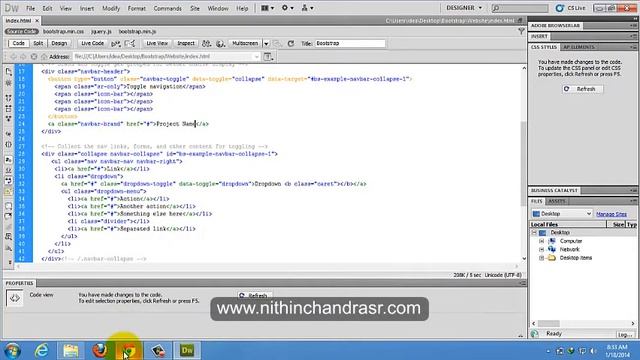
Task: Click the Expand All icon
Action: 9,119
